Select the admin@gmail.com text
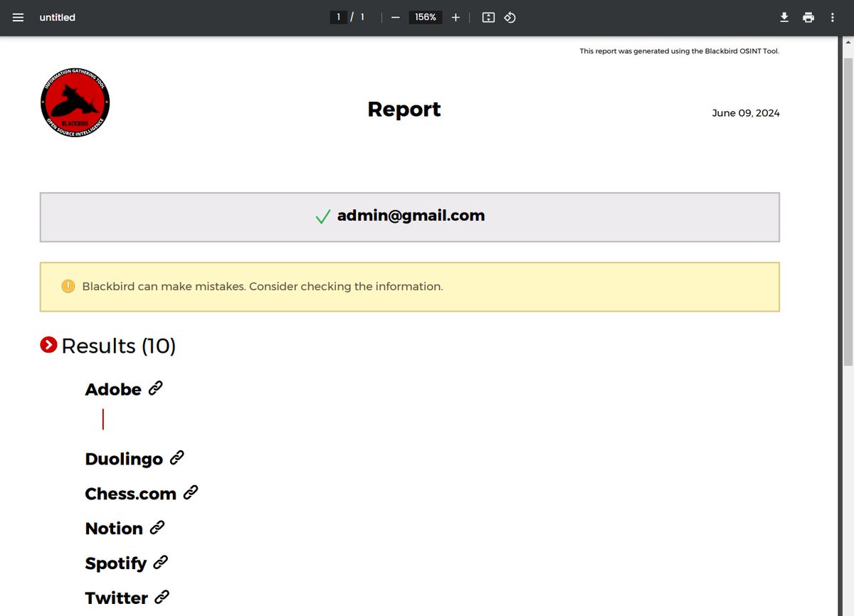The width and height of the screenshot is (854, 616). click(x=411, y=216)
